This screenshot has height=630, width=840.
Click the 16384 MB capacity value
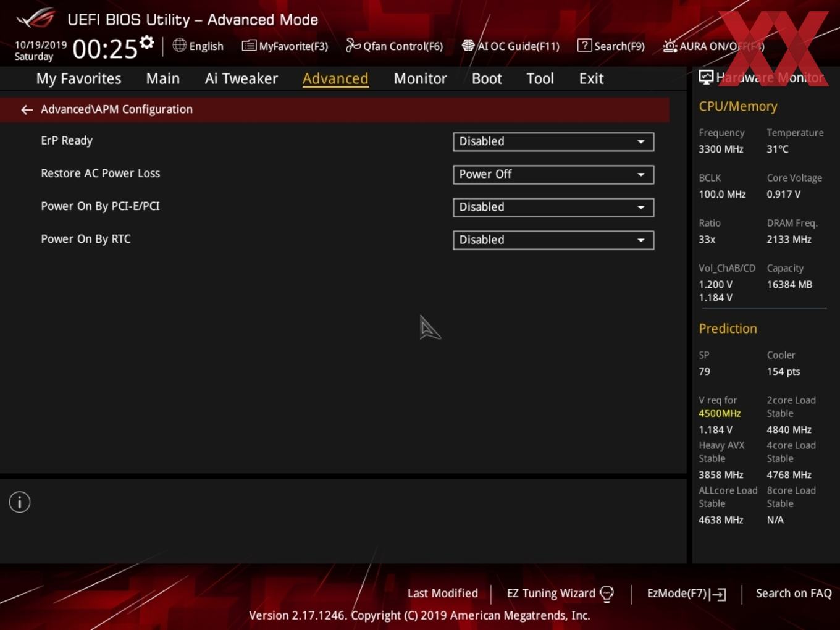coord(789,285)
